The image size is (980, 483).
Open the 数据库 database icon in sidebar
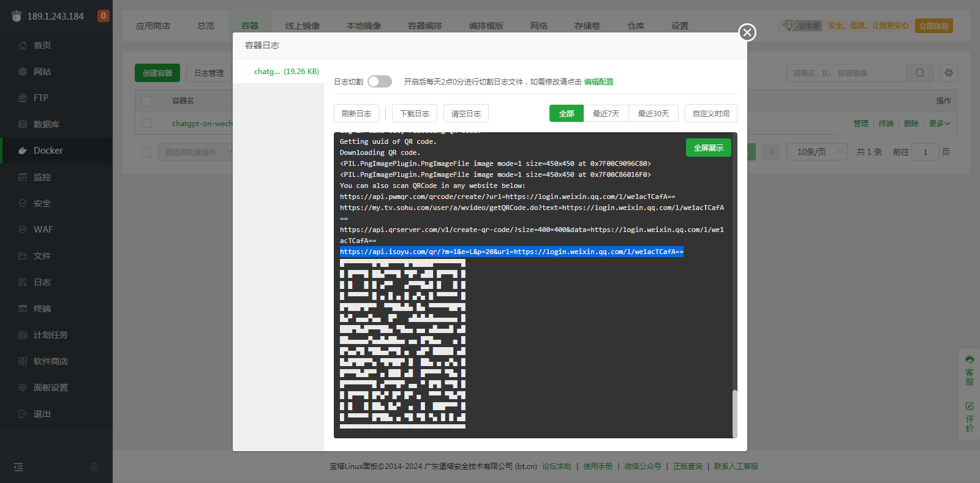[23, 124]
